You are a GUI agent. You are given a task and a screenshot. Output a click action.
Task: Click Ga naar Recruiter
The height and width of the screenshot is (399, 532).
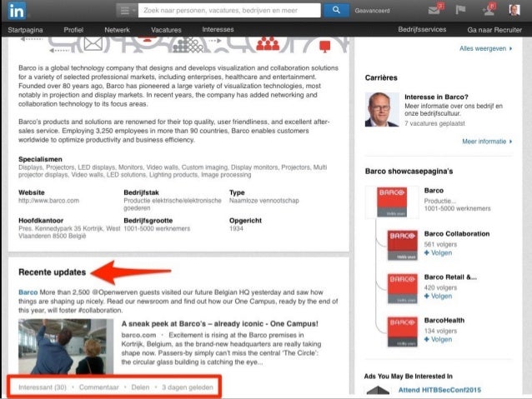pyautogui.click(x=494, y=30)
